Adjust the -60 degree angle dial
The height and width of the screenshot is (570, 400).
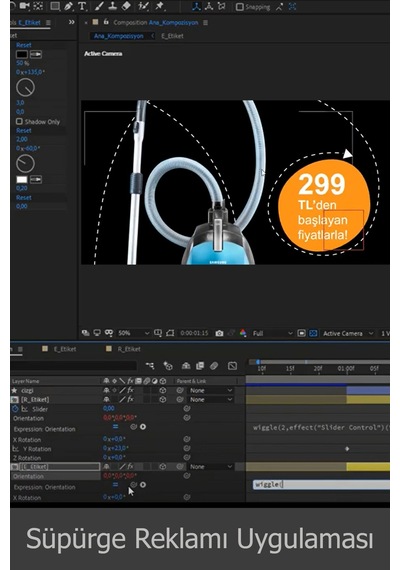pyautogui.click(x=25, y=164)
